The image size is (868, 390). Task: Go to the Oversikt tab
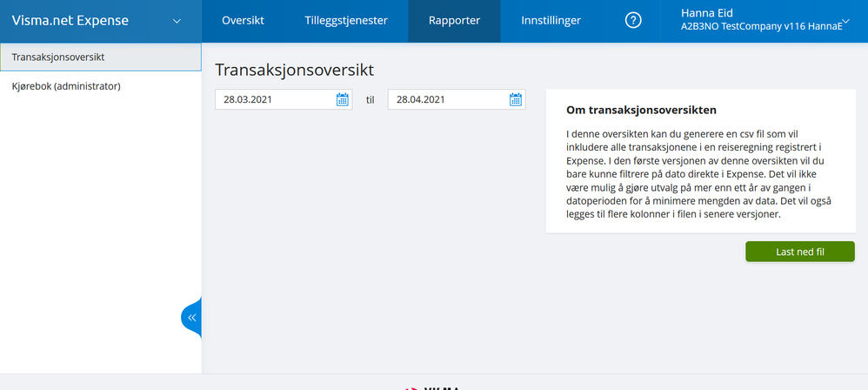(243, 21)
